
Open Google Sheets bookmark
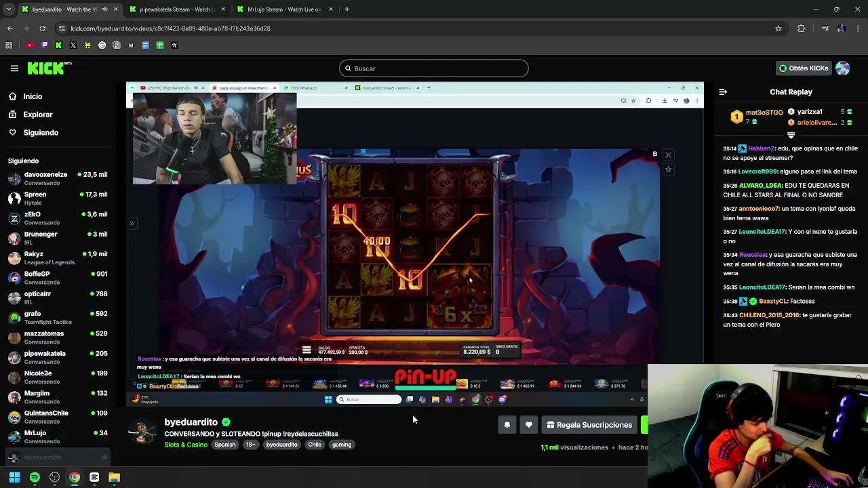pyautogui.click(x=160, y=45)
